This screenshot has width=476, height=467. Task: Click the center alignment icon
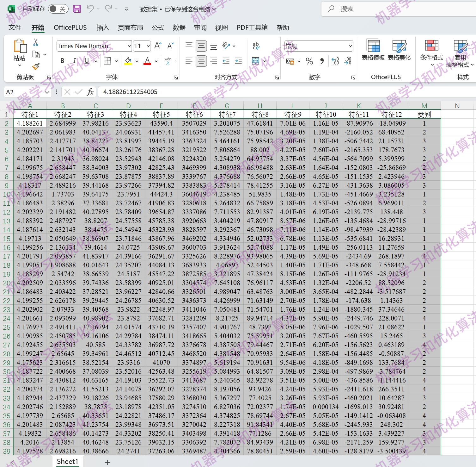click(201, 61)
